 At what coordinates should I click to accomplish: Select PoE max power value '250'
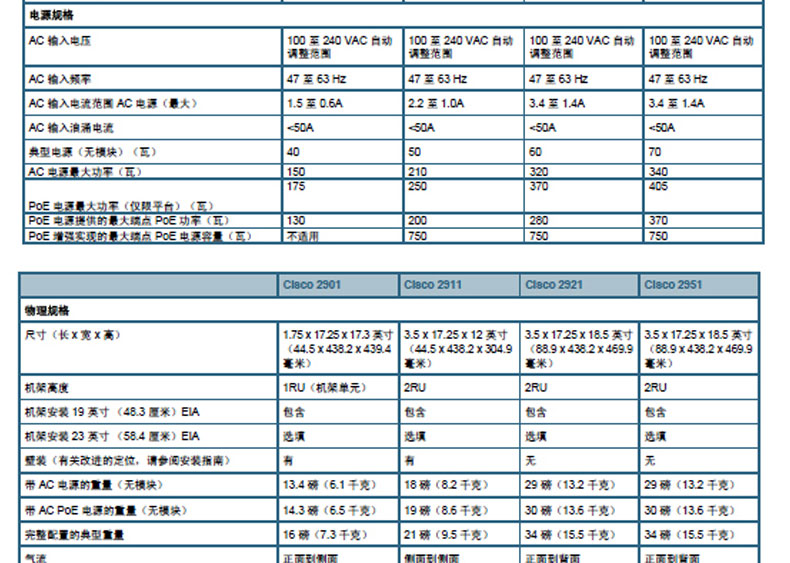point(417,186)
